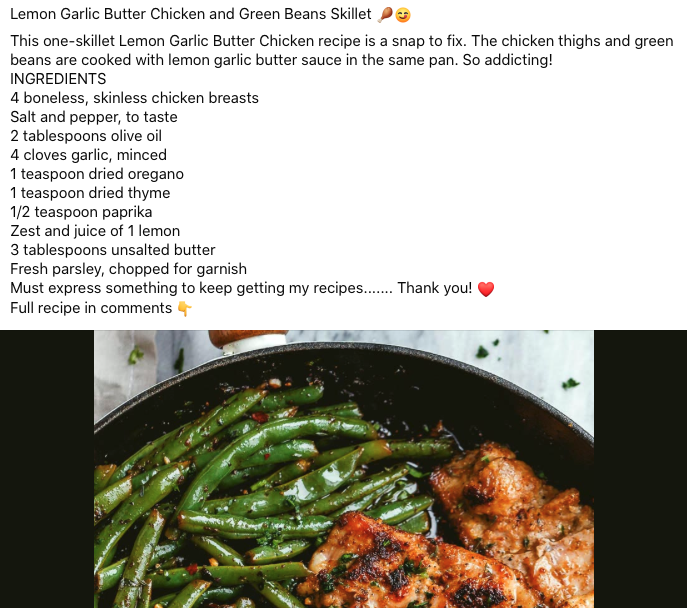Click the post title Lemon Garlic Butter Chicken

coord(191,14)
